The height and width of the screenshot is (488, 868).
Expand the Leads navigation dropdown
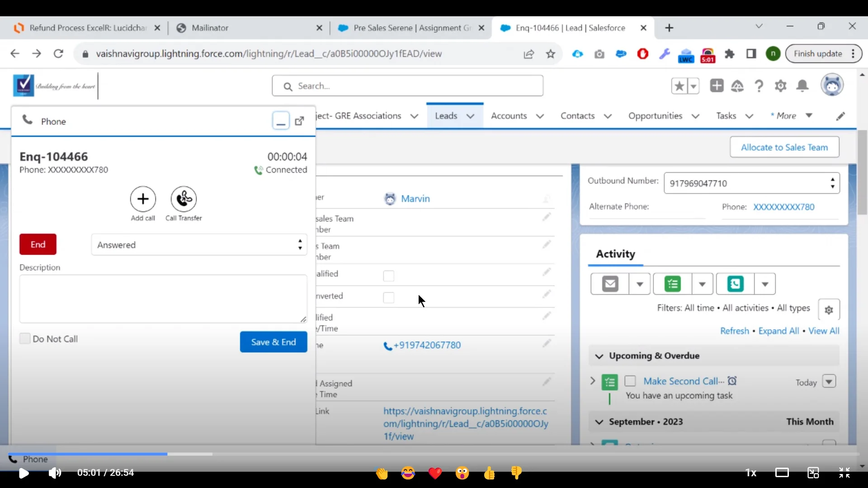pos(470,116)
